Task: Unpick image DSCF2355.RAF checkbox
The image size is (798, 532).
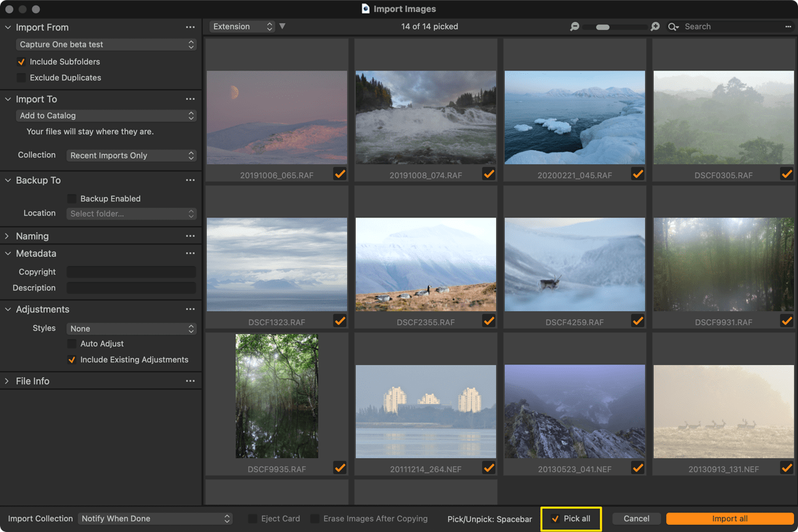Action: coord(489,321)
